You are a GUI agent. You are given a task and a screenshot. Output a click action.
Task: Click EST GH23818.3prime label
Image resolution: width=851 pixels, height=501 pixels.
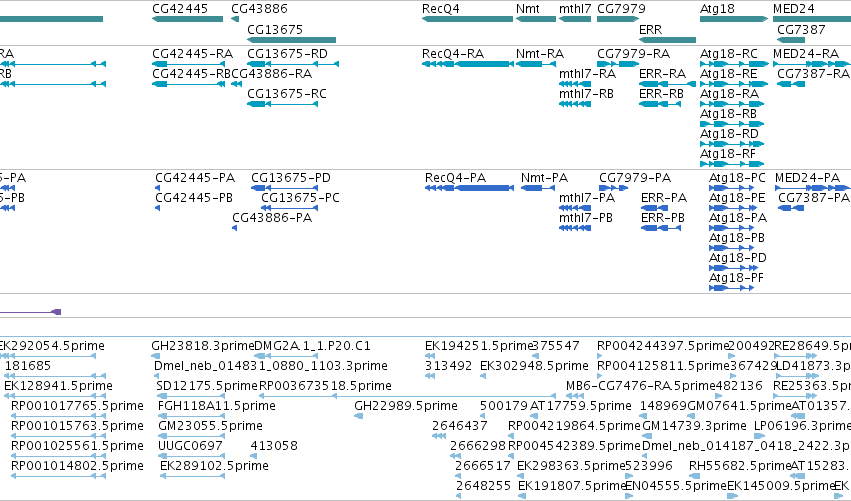(x=202, y=346)
